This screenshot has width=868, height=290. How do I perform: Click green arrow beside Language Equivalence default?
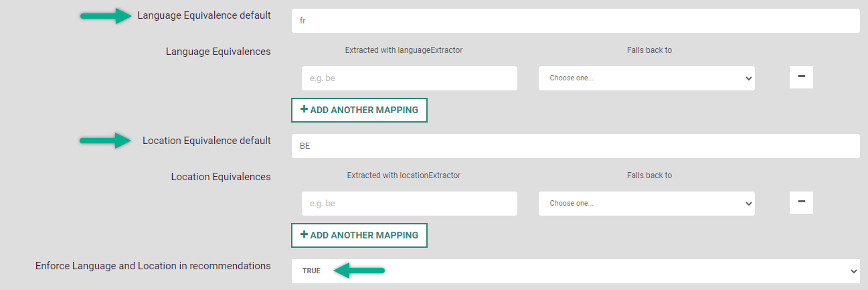coord(107,16)
